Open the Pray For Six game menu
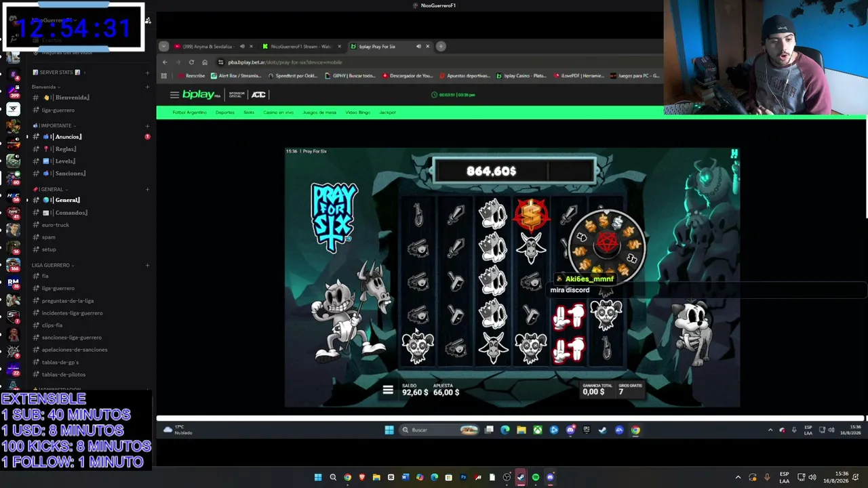 (x=388, y=390)
